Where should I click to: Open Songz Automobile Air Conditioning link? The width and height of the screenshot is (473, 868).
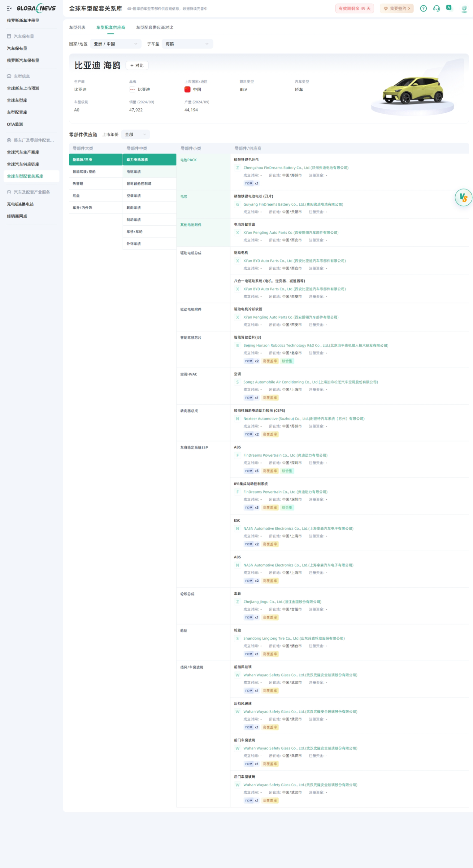point(311,382)
